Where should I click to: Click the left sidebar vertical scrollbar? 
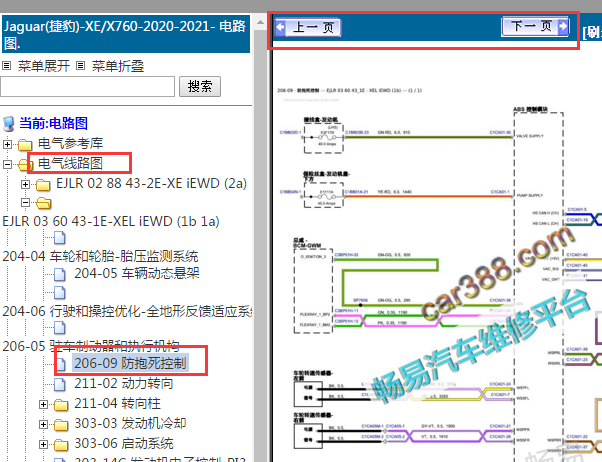260,238
